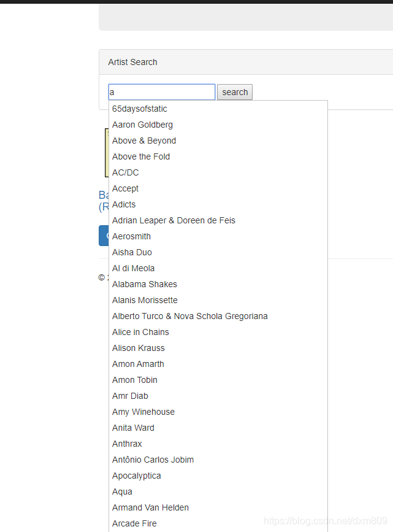Select 65daysofstatic from suggestions
The image size is (393, 532).
pos(218,109)
